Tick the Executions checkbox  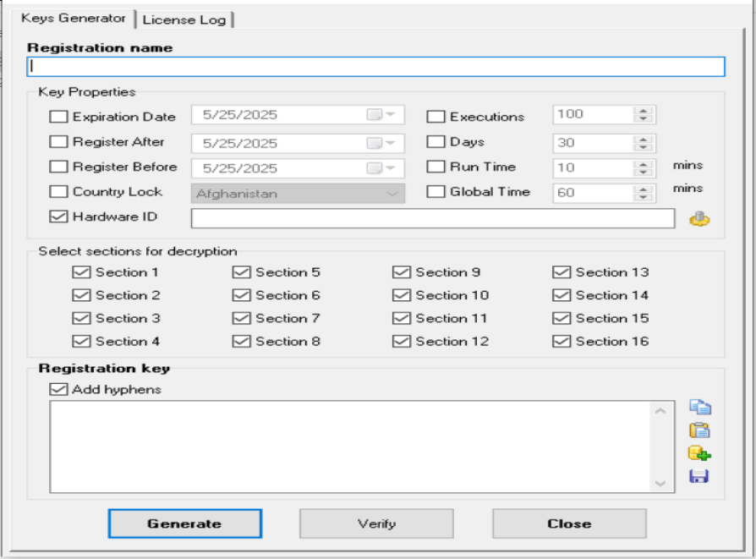pyautogui.click(x=436, y=117)
